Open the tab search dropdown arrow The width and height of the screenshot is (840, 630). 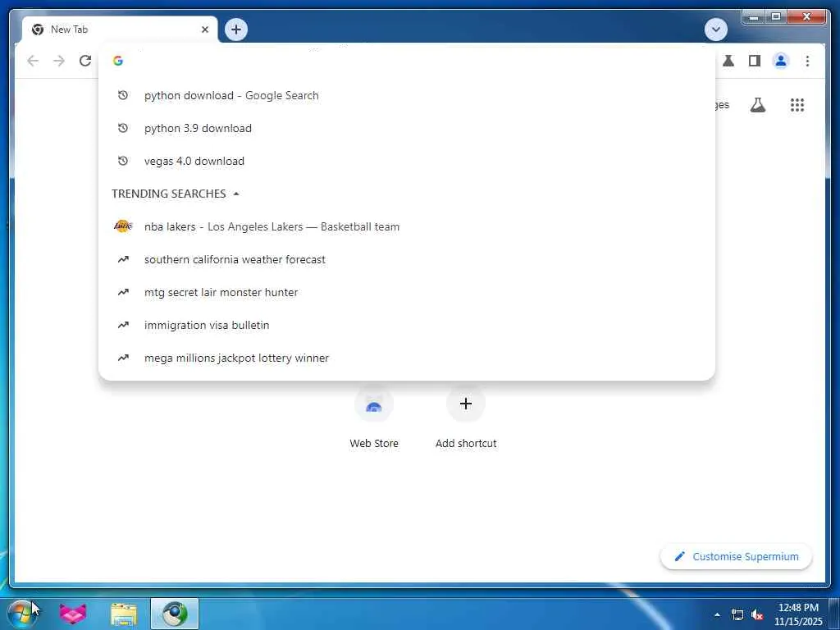point(715,30)
